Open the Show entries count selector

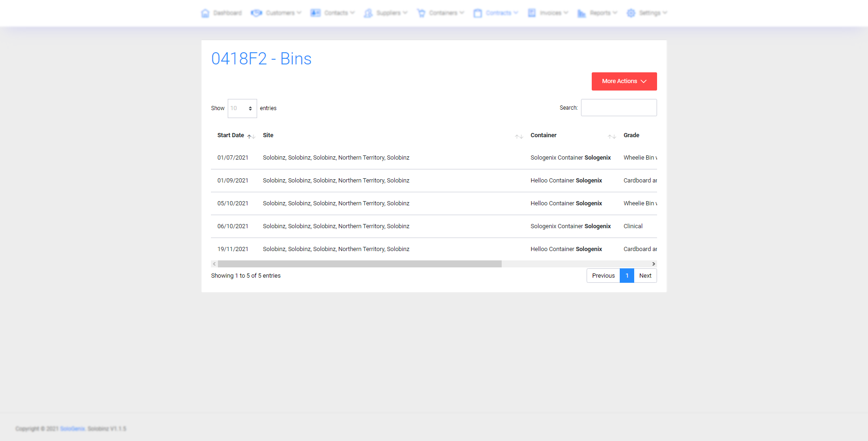[x=242, y=108]
